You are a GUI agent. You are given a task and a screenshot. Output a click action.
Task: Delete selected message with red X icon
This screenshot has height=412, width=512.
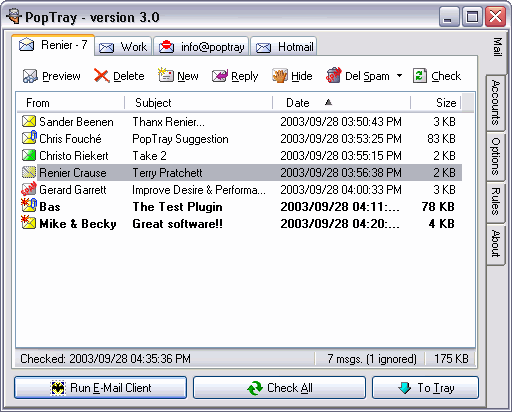(101, 76)
